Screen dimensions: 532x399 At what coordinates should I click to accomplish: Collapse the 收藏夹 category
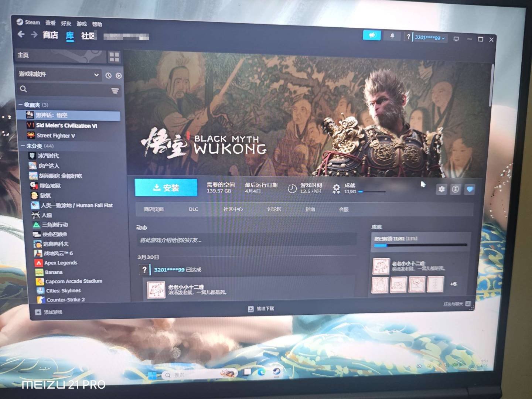point(20,105)
